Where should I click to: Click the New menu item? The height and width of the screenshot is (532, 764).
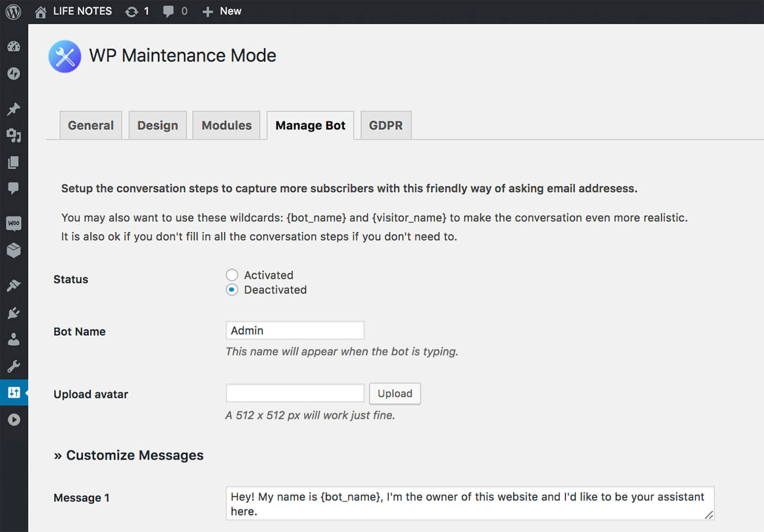pos(230,11)
